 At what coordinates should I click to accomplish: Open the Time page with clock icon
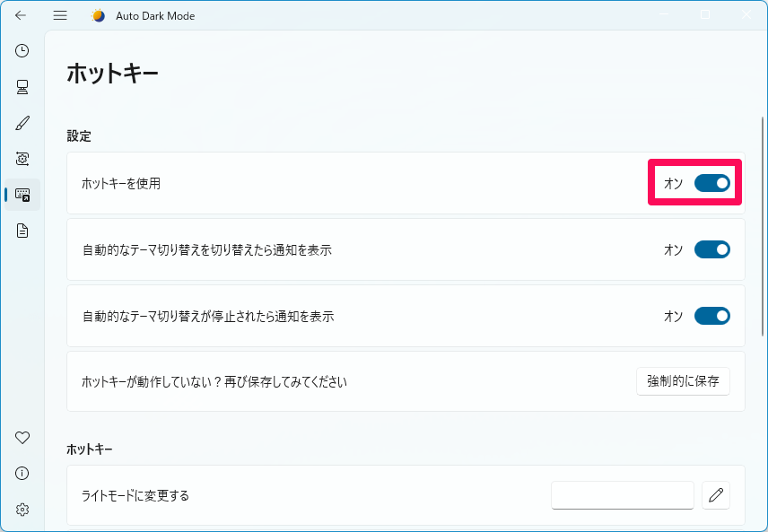(x=22, y=51)
